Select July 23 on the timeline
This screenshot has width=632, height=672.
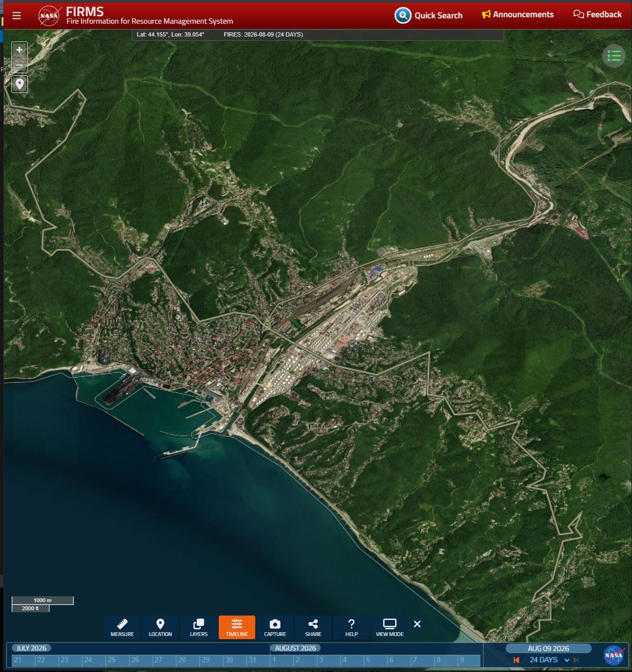tap(70, 660)
